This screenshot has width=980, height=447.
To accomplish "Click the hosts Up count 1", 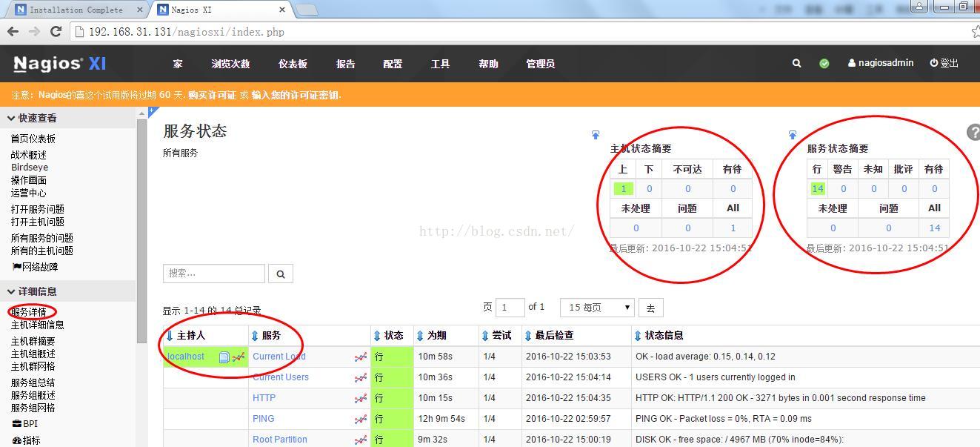I will [x=623, y=189].
